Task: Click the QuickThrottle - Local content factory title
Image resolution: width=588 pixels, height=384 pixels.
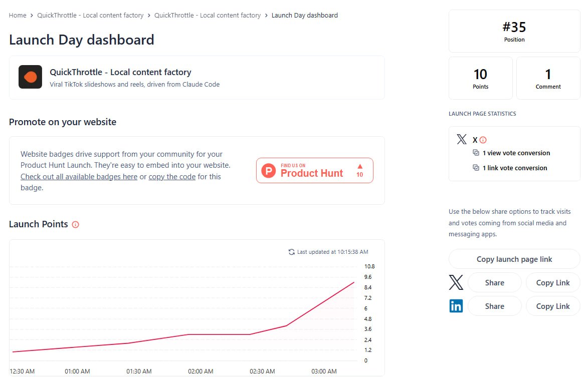Action: (120, 72)
